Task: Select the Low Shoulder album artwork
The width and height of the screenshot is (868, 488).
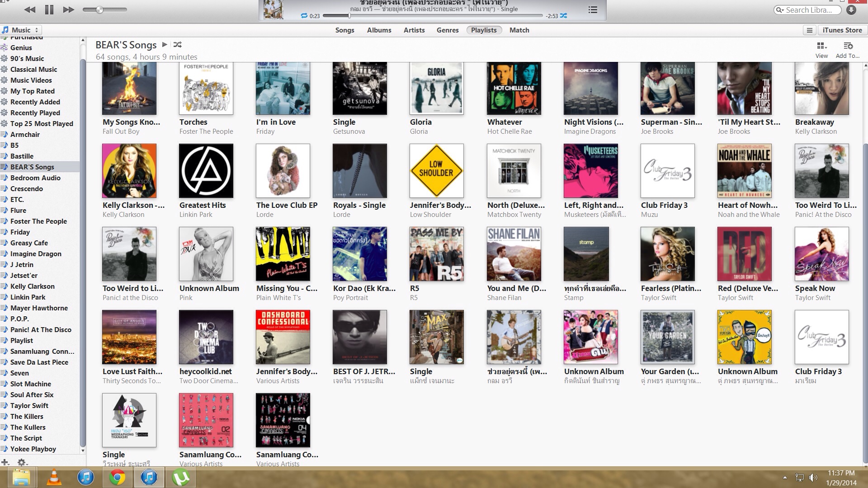Action: pyautogui.click(x=437, y=171)
